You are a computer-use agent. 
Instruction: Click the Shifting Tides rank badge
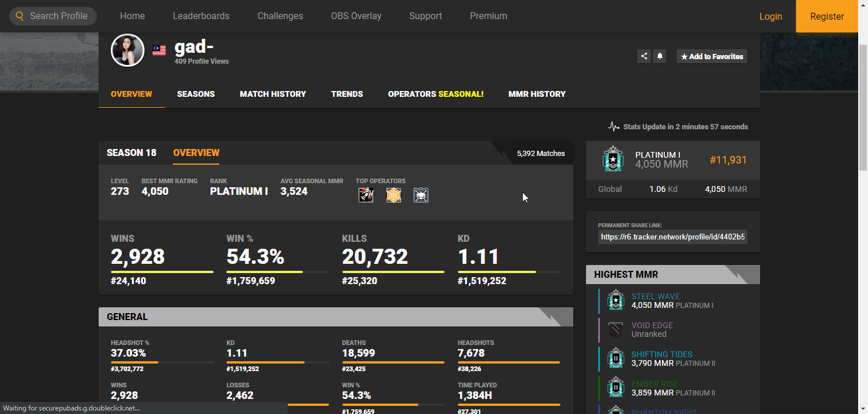615,359
